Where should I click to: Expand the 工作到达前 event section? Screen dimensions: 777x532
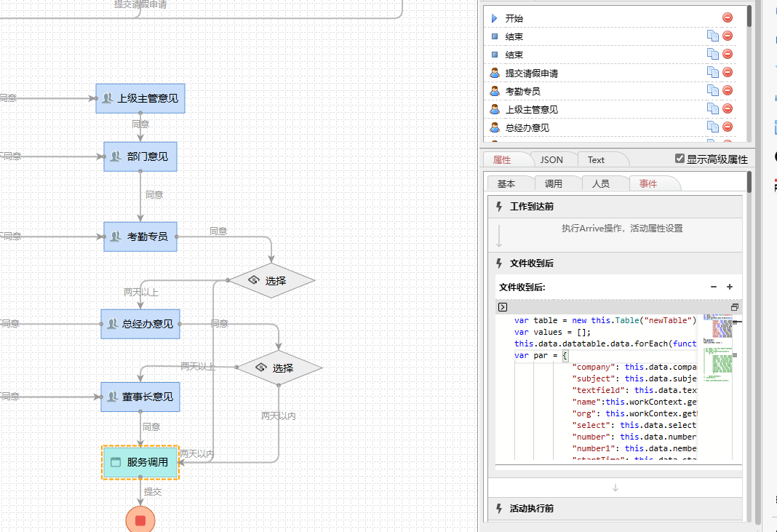615,206
